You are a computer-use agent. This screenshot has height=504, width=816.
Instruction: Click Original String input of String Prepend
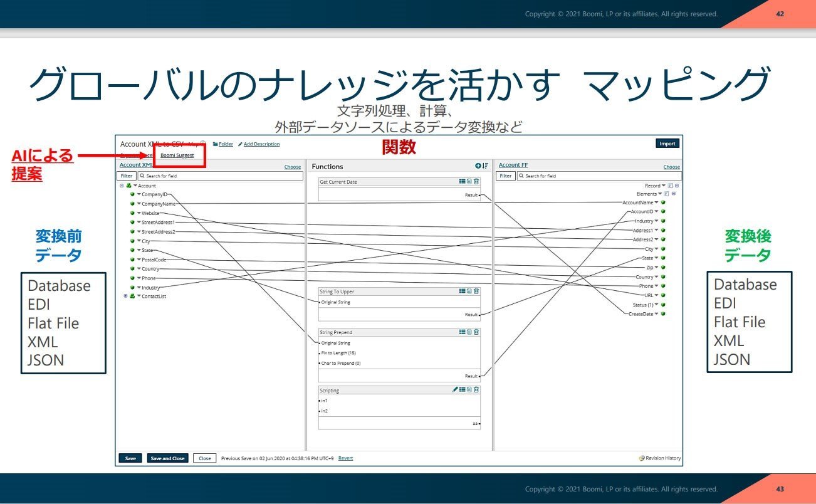335,344
